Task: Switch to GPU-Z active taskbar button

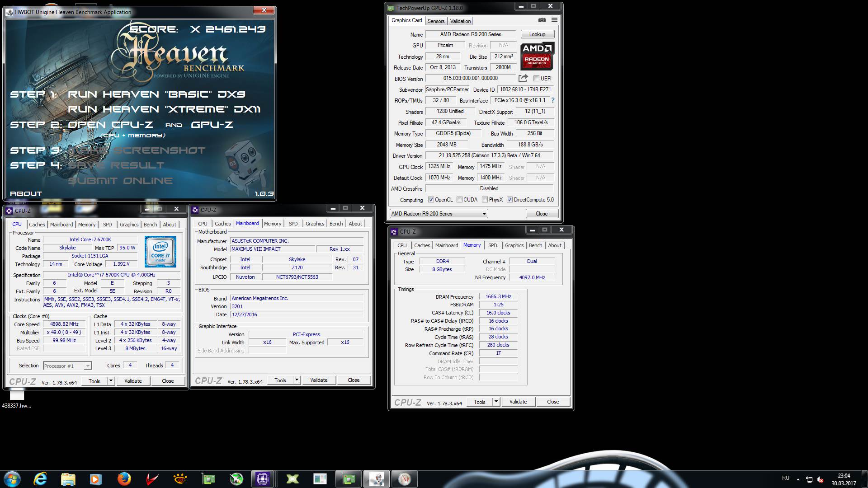Action: (x=349, y=479)
